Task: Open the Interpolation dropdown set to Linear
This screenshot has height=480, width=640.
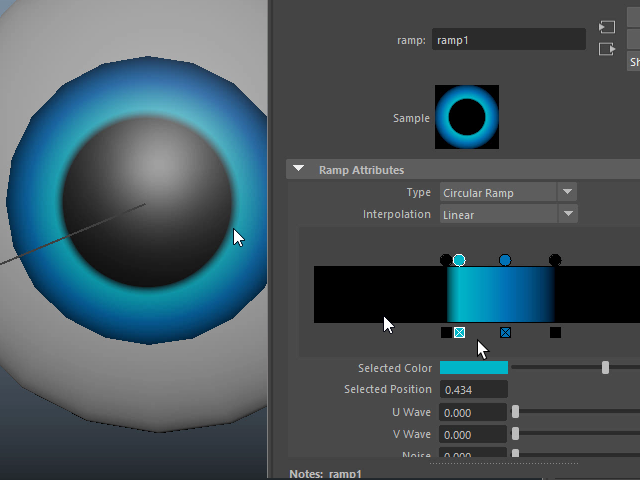Action: tap(509, 214)
